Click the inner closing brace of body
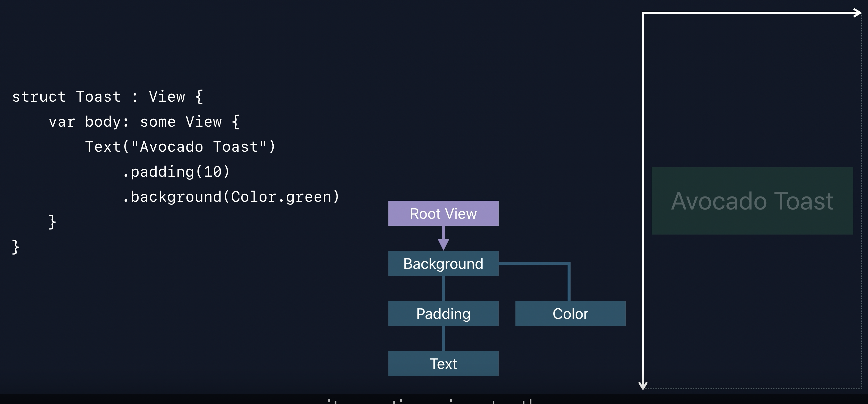Viewport: 868px width, 404px height. [52, 222]
